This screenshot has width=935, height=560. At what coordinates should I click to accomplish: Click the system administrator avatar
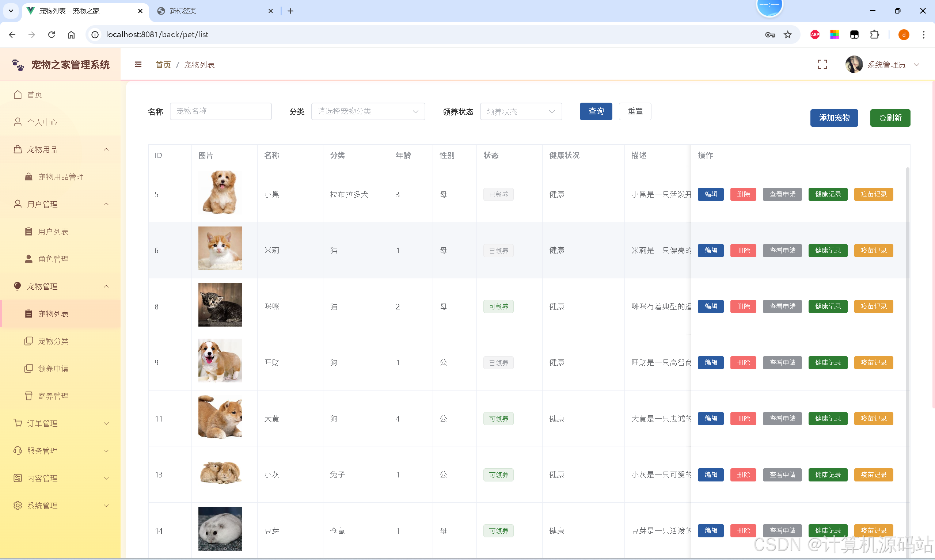click(x=854, y=65)
